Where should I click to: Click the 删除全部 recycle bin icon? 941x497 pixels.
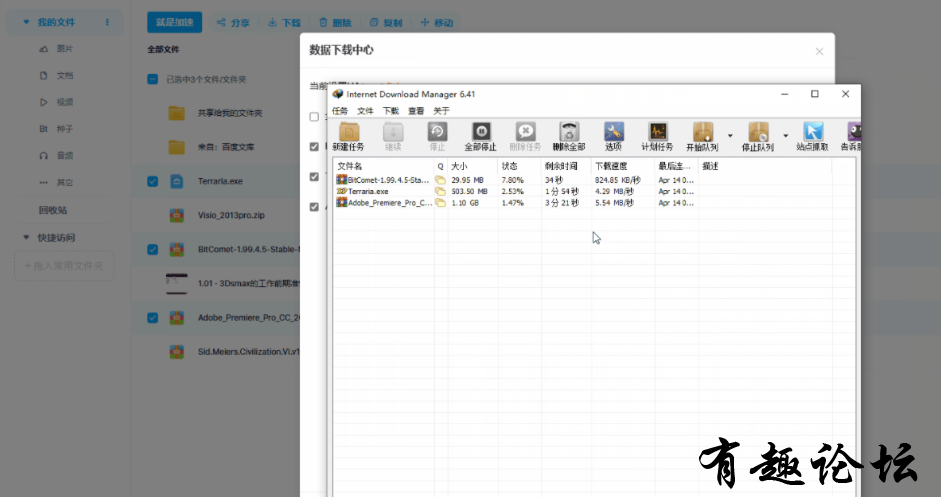tap(569, 131)
